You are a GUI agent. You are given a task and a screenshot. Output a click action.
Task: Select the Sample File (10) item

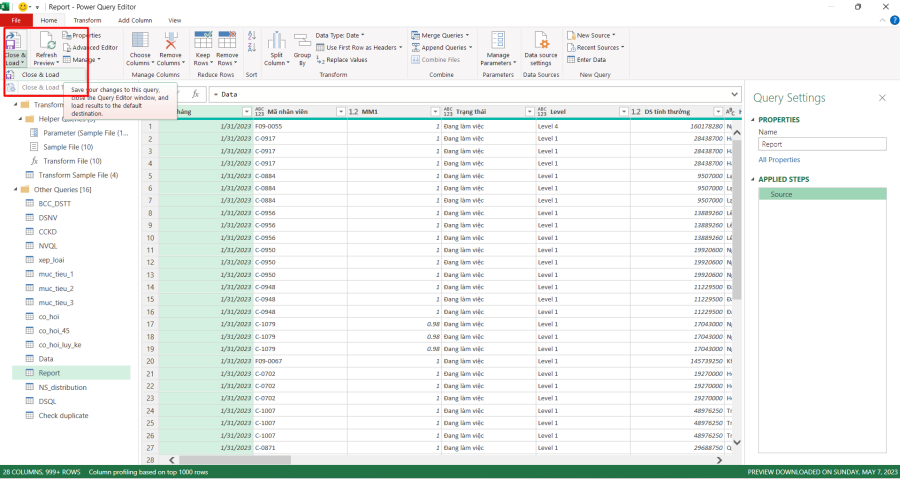pyautogui.click(x=68, y=147)
